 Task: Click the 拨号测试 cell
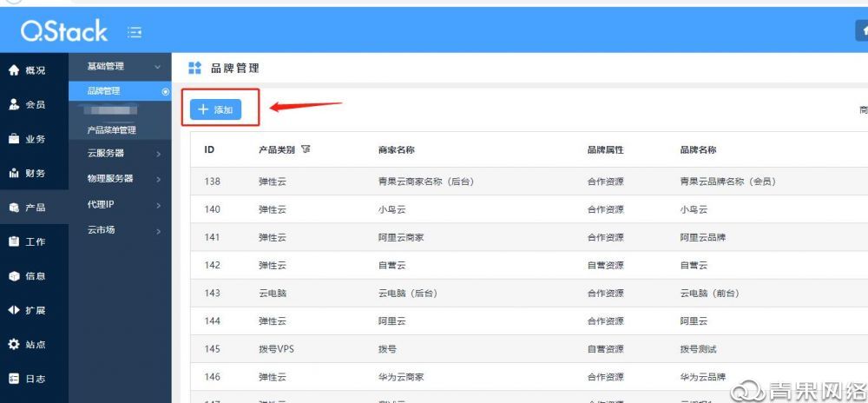point(698,349)
